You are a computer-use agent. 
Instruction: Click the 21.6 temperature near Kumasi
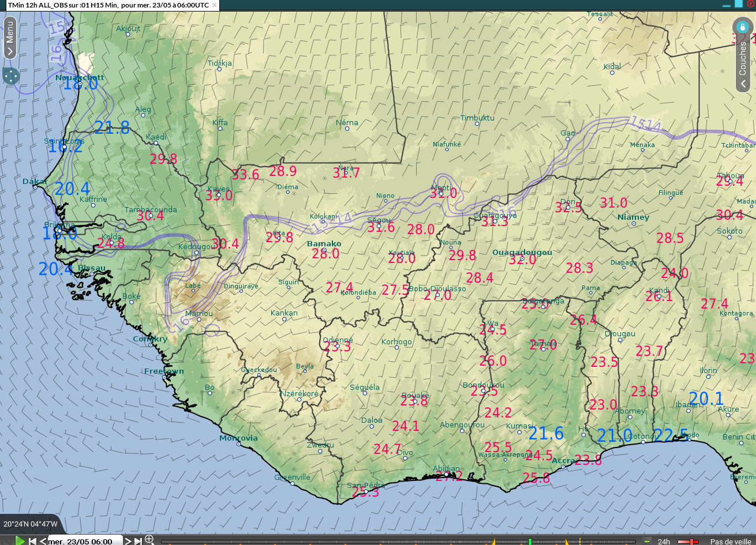click(x=546, y=433)
